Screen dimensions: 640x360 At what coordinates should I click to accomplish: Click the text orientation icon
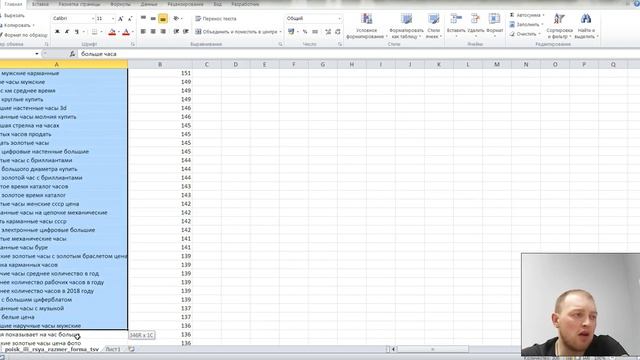coord(176,18)
